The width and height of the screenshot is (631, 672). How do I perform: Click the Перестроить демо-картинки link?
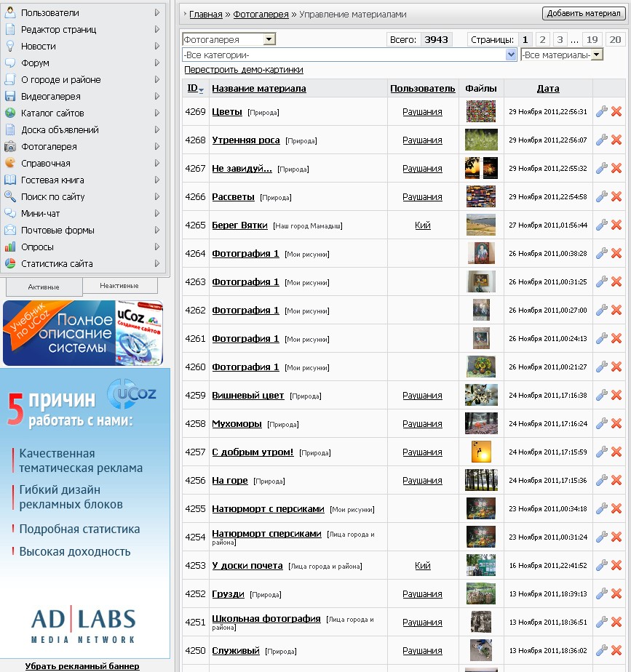click(x=244, y=70)
